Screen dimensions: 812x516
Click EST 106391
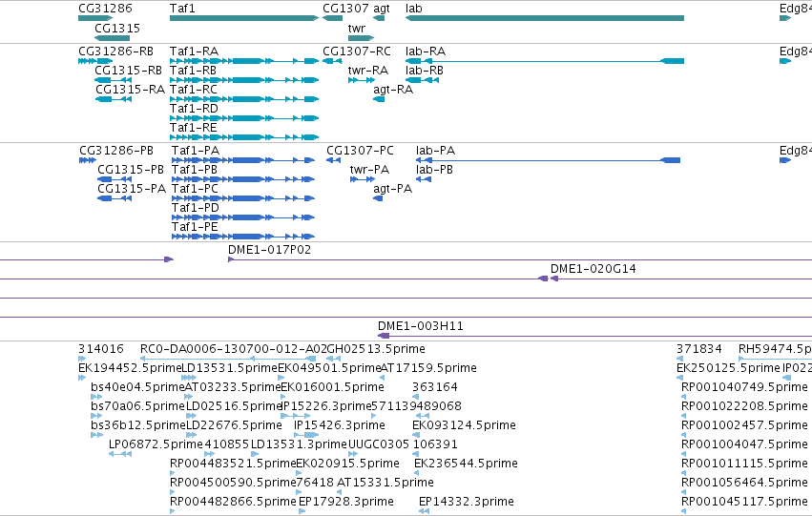coord(415,454)
